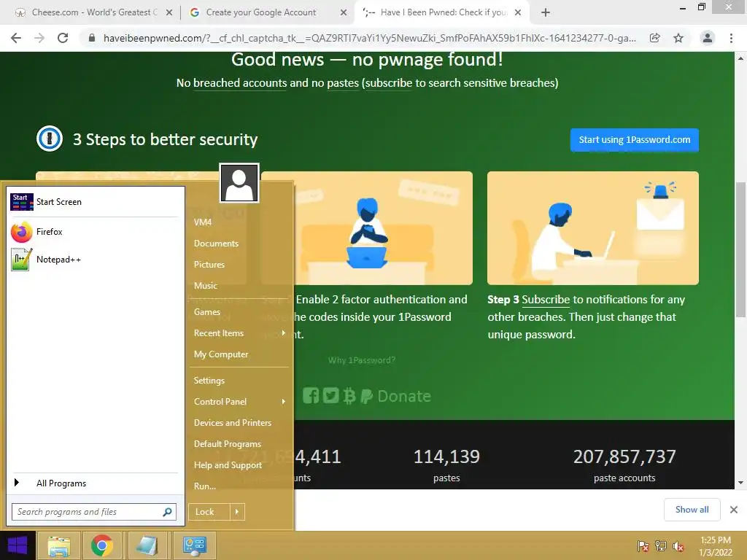The height and width of the screenshot is (560, 747).
Task: Click the Lock button
Action: point(209,512)
